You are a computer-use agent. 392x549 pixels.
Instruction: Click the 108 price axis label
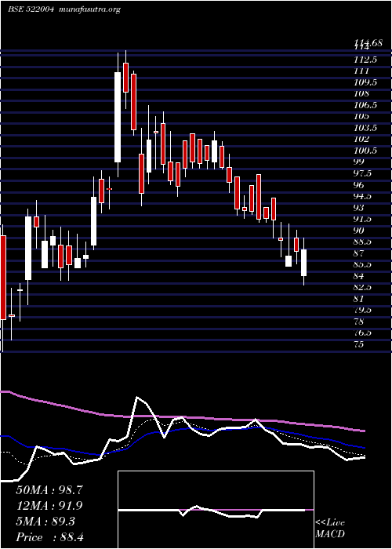tap(361, 94)
